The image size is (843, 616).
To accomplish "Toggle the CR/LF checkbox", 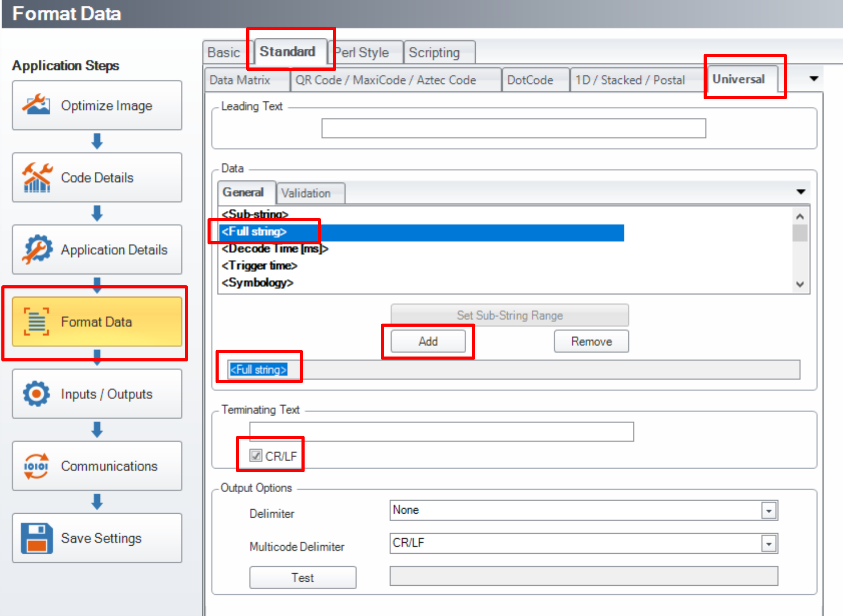I will click(256, 455).
